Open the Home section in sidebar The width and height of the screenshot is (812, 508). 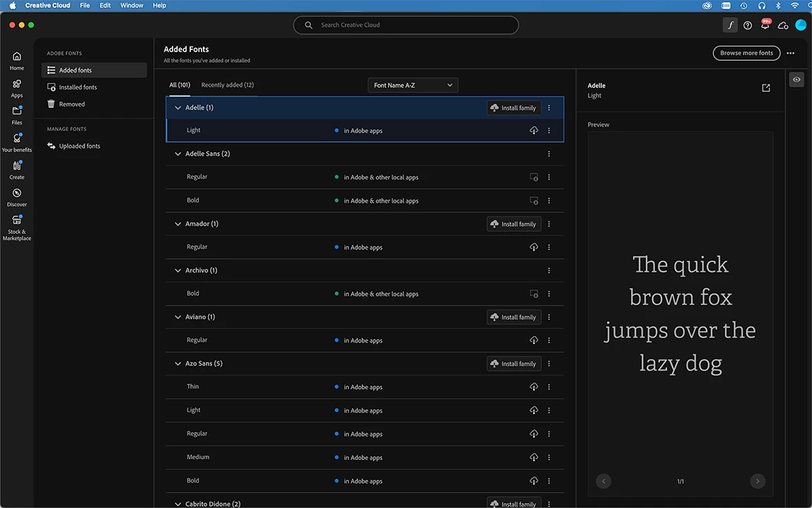[x=17, y=61]
